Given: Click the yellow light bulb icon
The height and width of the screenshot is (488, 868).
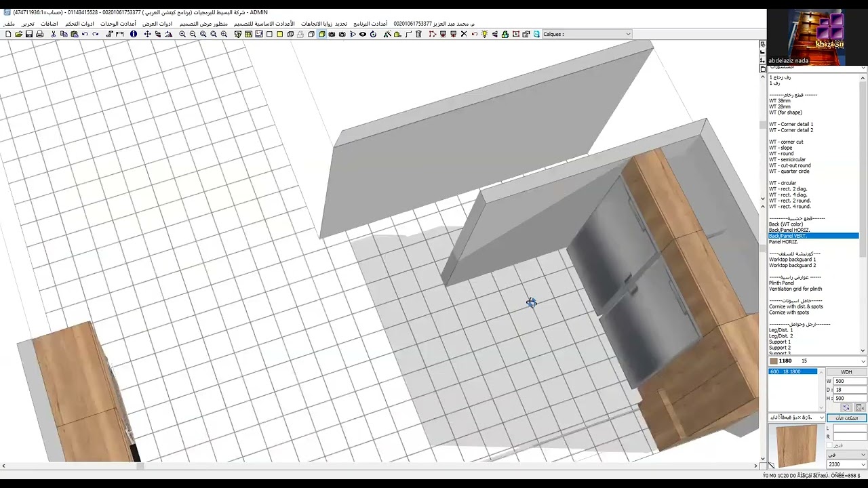Looking at the screenshot, I should coord(485,34).
